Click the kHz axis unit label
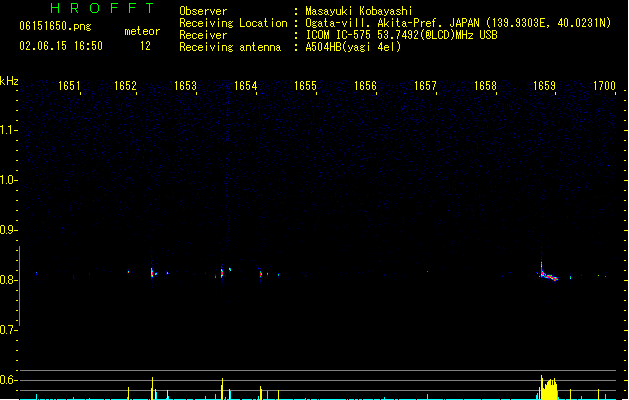629x400 pixels. pos(9,81)
